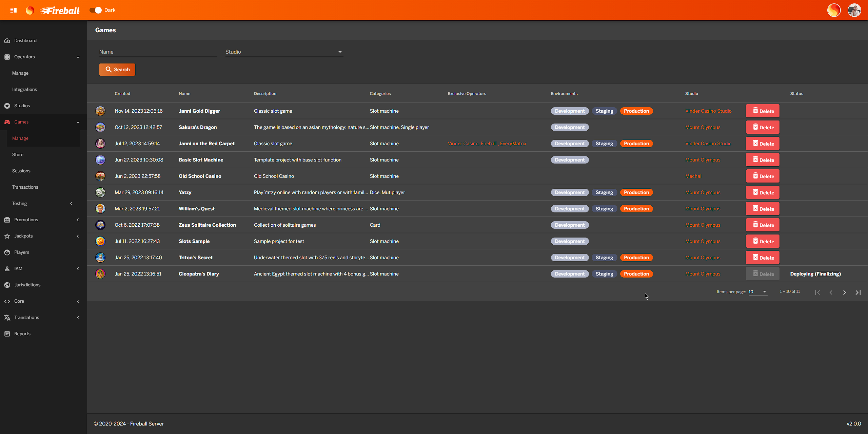This screenshot has height=434, width=868.
Task: Open Jurisdictions globe icon
Action: pos(7,285)
